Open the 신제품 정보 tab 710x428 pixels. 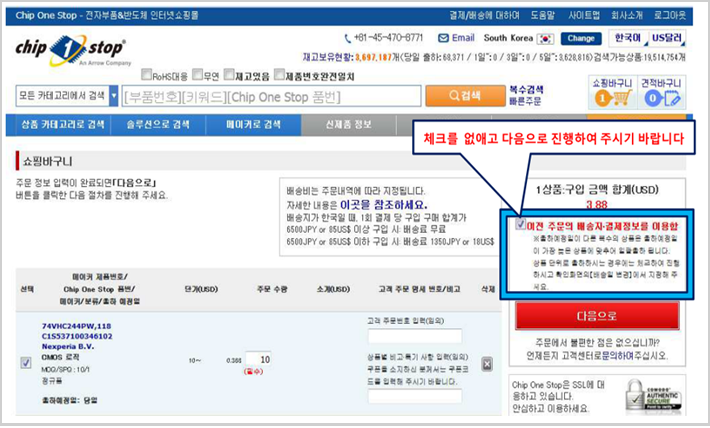tap(348, 125)
